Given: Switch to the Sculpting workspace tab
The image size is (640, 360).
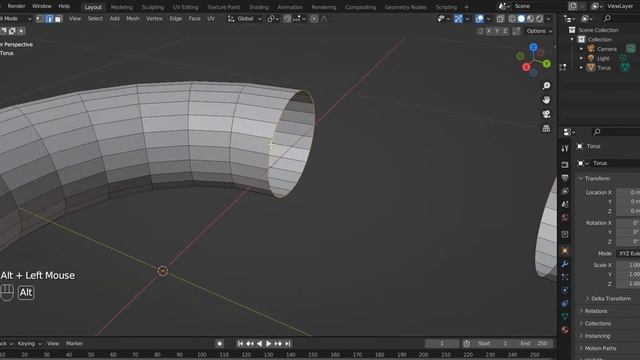Looking at the screenshot, I should 153,7.
